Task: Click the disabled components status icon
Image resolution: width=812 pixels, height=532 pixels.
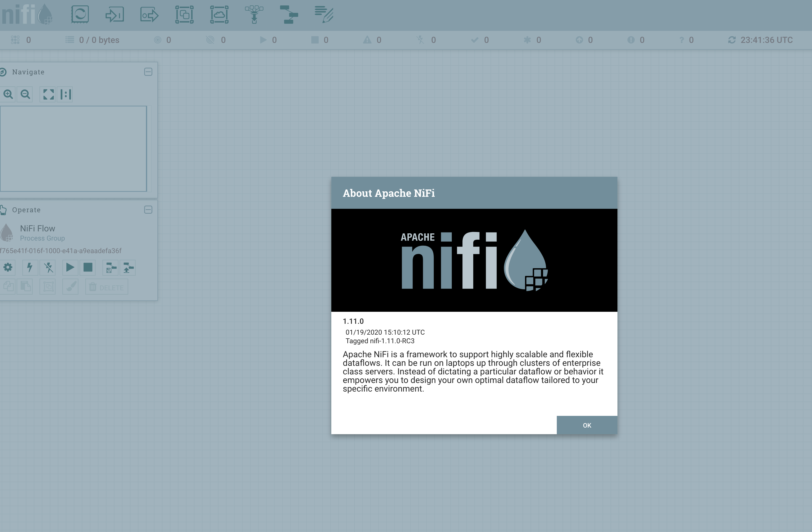Action: (420, 40)
